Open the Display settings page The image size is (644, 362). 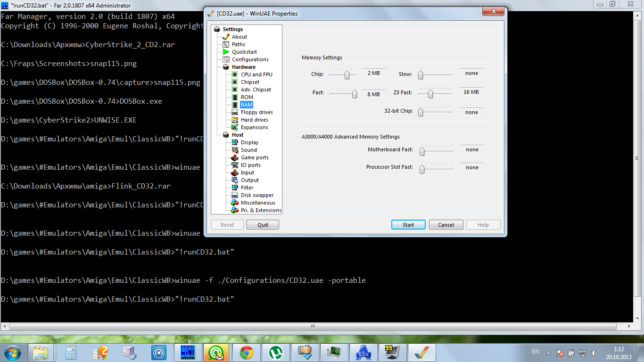(249, 142)
